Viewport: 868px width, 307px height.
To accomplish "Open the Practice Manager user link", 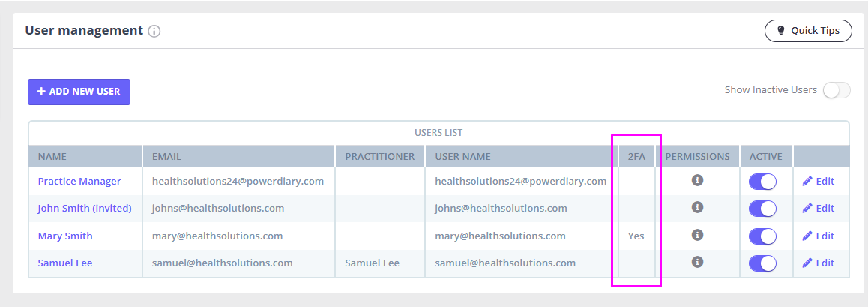I will 79,181.
